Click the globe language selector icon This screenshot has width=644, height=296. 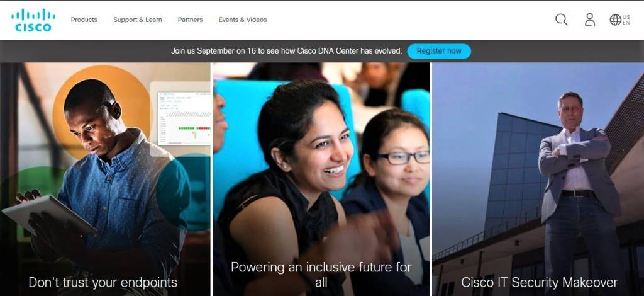[615, 20]
